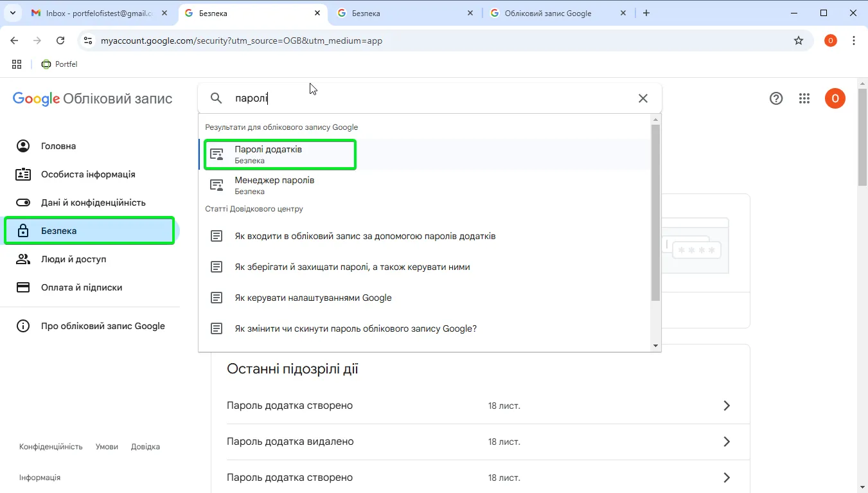Click the Умови footer link

[107, 447]
